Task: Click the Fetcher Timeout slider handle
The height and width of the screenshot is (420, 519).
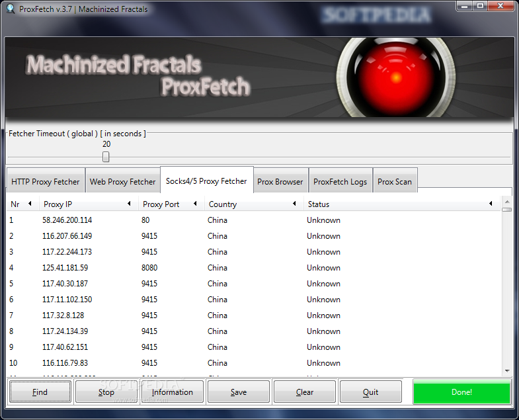Action: click(106, 157)
